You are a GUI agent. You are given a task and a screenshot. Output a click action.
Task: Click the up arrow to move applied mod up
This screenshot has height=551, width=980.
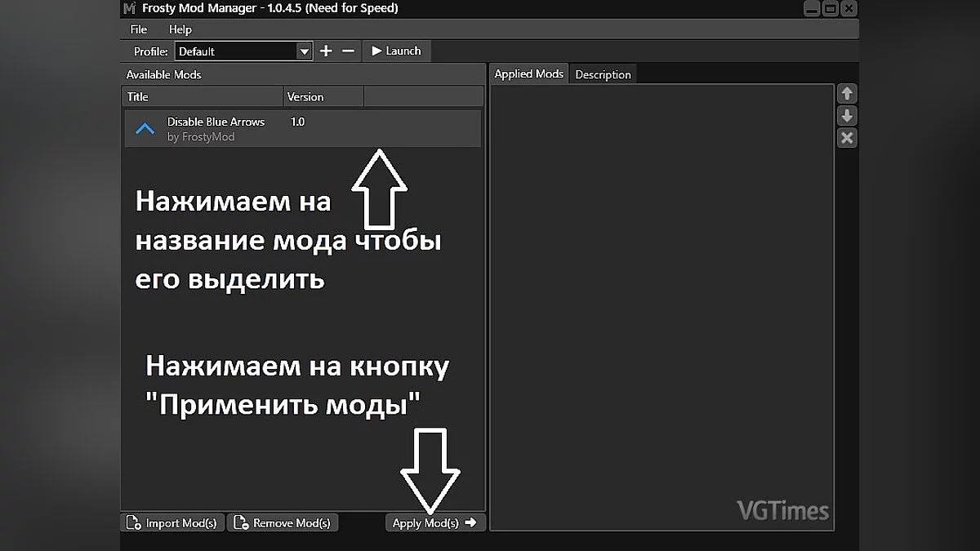847,93
